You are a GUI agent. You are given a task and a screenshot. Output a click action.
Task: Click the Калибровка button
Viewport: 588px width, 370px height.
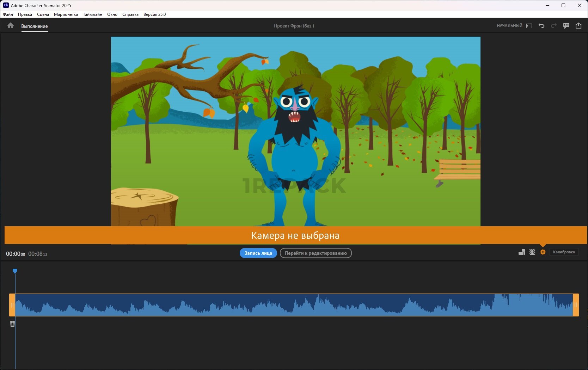pyautogui.click(x=564, y=252)
